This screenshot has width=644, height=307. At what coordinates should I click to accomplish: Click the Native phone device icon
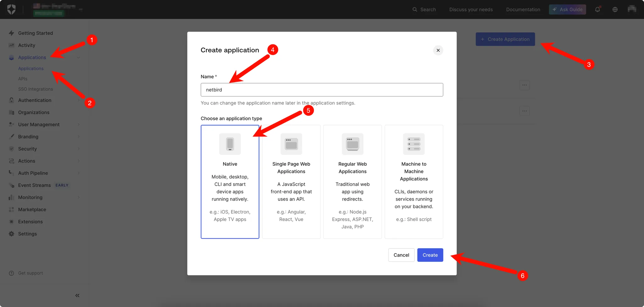(230, 144)
